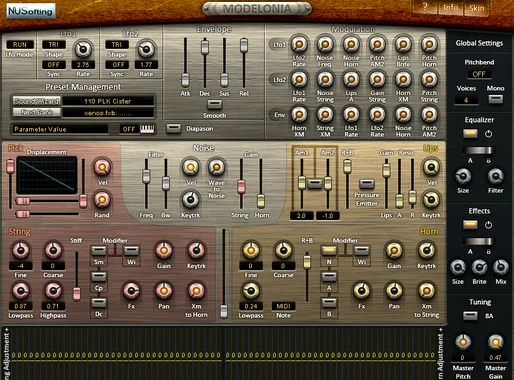Click the NUSofting logo
514x380 pixels.
[x=31, y=11]
